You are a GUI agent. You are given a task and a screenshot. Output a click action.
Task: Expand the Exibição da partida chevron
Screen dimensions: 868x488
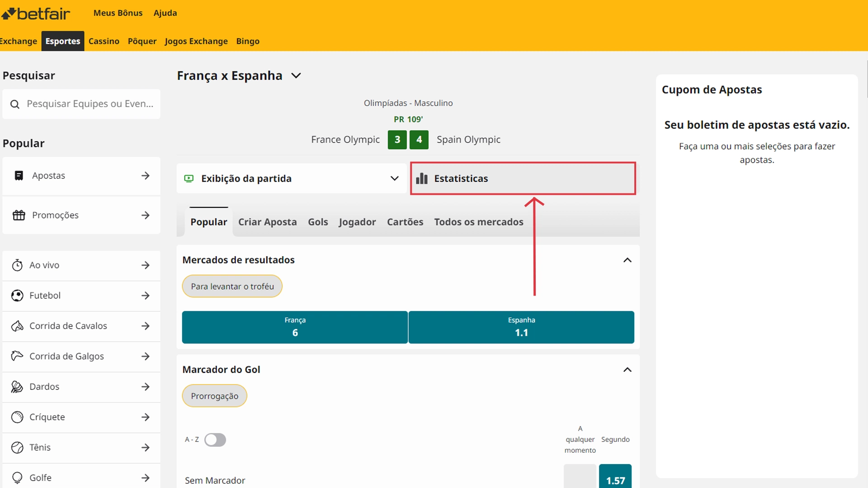click(394, 178)
